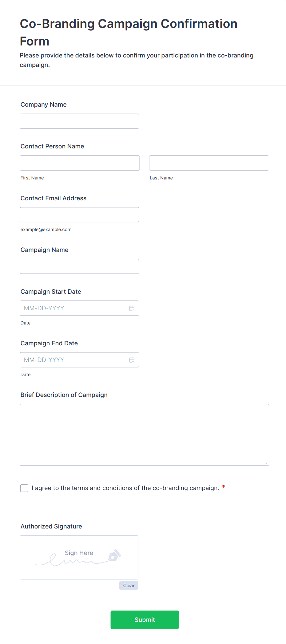The image size is (286, 644).
Task: Open the Campaign End Date calendar icon
Action: click(x=132, y=360)
